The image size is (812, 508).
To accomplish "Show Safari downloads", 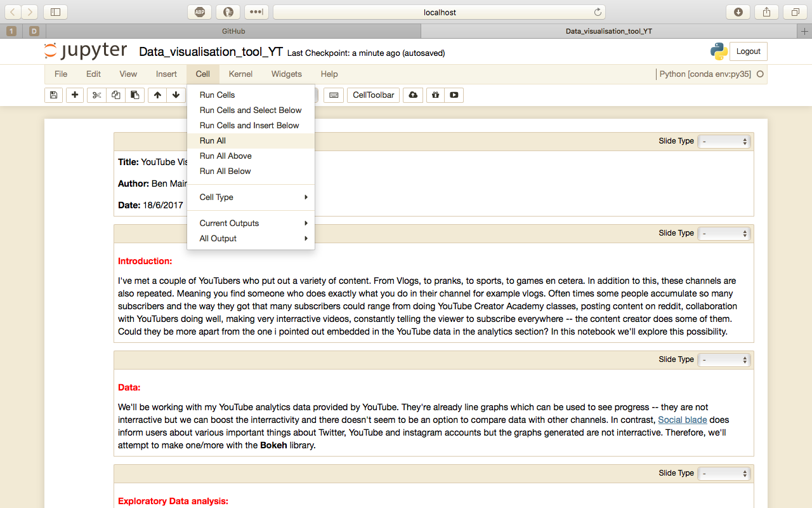I will pos(738,12).
